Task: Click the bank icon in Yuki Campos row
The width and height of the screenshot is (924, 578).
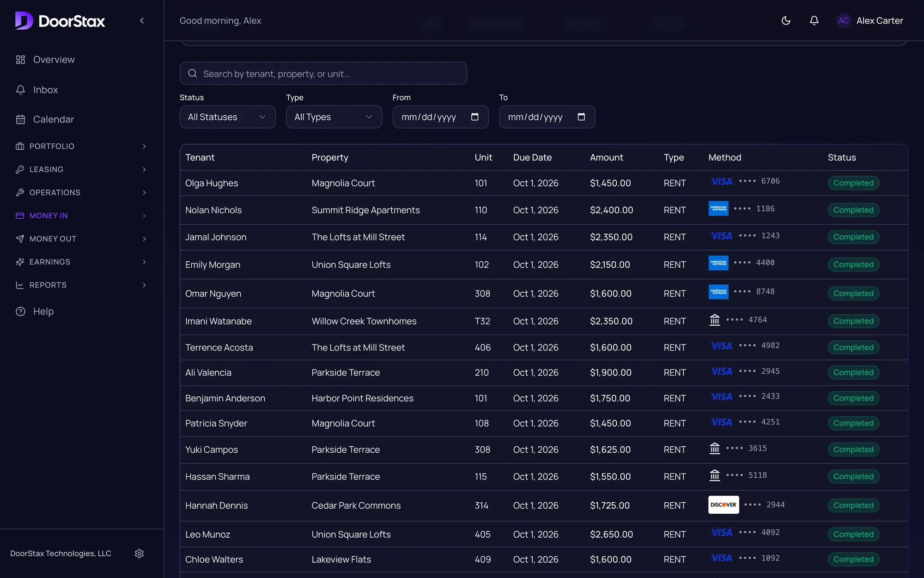Action: (715, 449)
